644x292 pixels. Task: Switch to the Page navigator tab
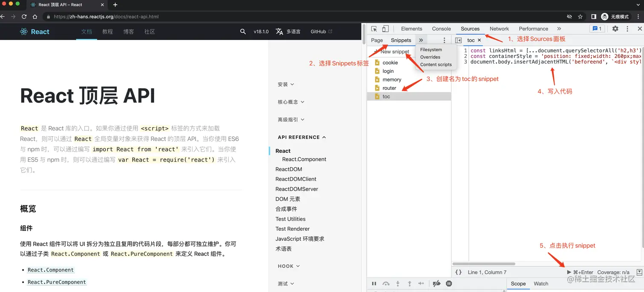coord(377,40)
